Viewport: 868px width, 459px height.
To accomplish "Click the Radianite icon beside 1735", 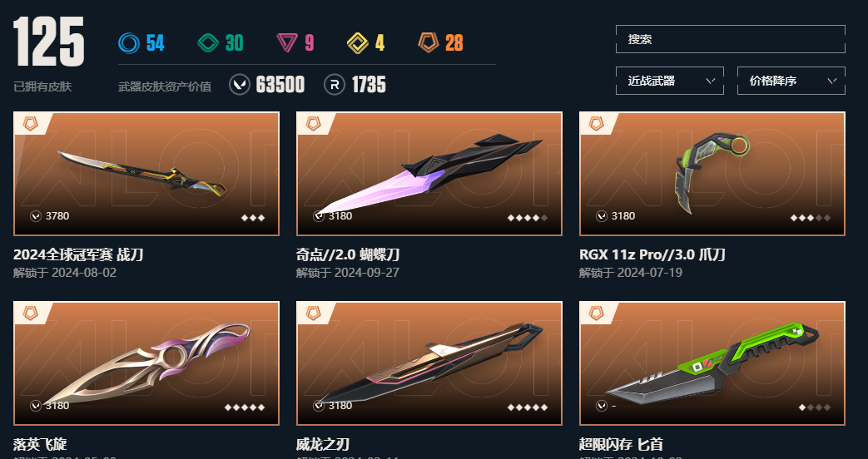I will pos(335,85).
